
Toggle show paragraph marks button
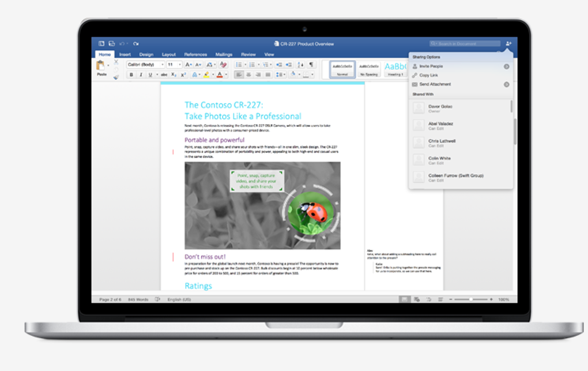[x=311, y=65]
